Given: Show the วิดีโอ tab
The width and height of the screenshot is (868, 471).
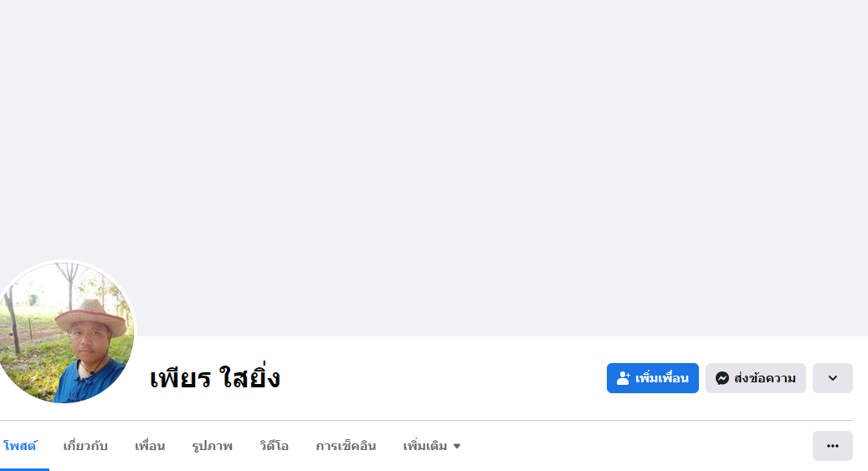Looking at the screenshot, I should pyautogui.click(x=274, y=446).
